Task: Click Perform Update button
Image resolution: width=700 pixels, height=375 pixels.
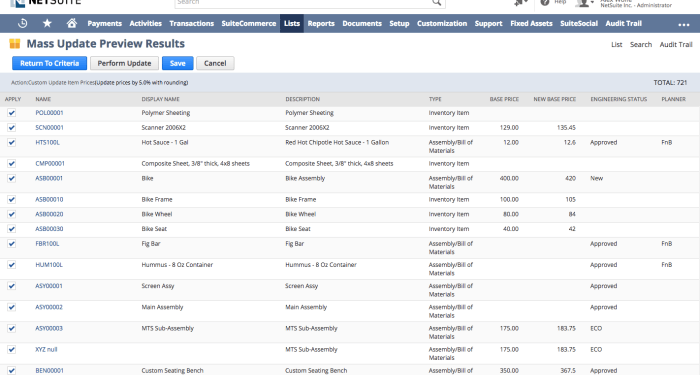Action: pos(124,63)
